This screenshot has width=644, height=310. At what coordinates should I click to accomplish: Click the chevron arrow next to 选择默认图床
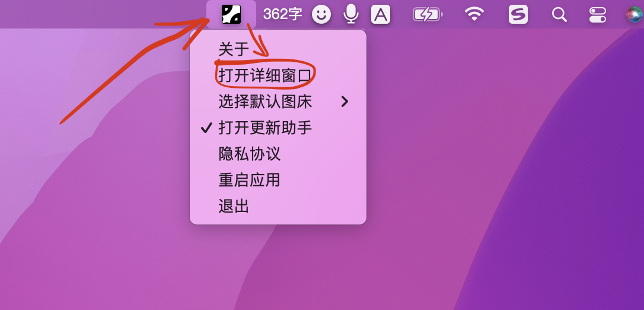[345, 102]
